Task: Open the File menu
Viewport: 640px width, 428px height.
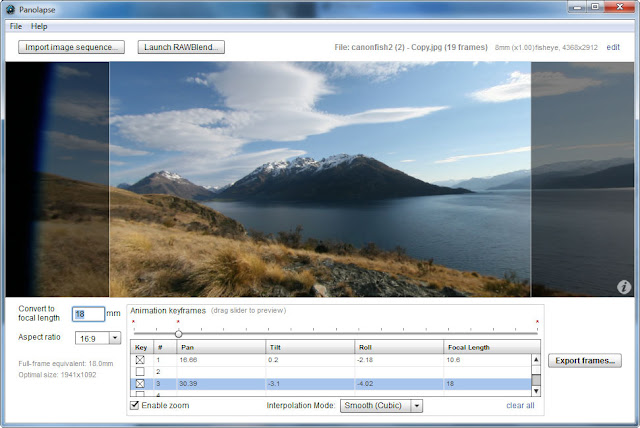Action: click(16, 27)
